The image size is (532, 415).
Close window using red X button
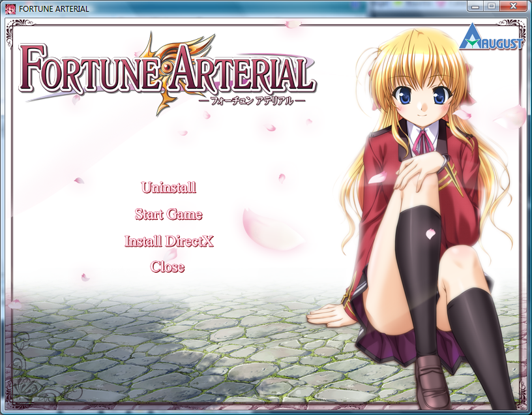point(512,6)
